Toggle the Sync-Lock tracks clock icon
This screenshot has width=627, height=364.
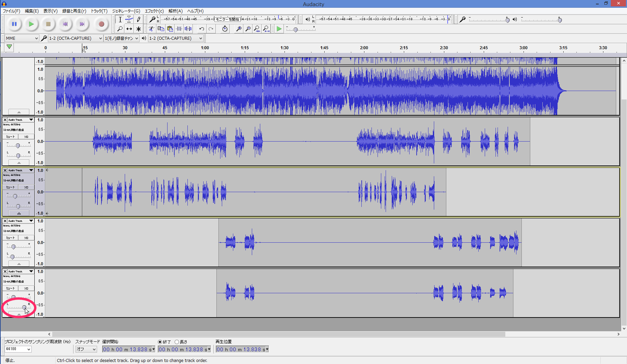click(x=225, y=29)
